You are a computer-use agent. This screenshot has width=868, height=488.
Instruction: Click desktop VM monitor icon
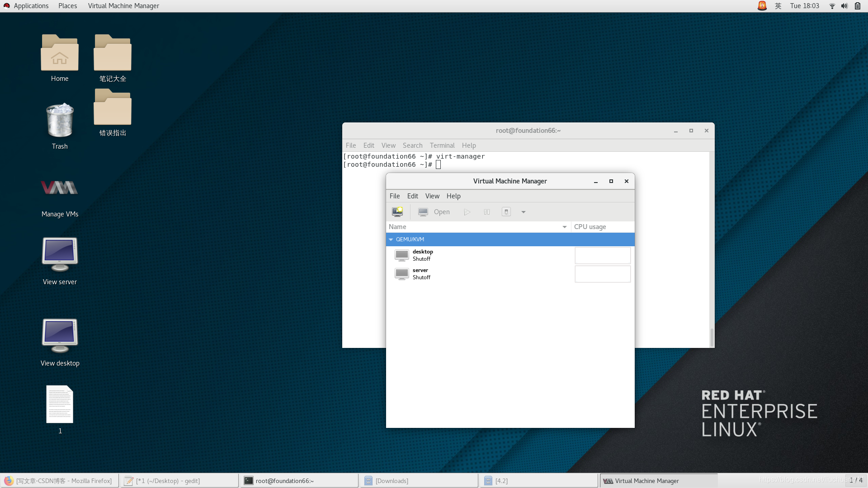tap(401, 255)
